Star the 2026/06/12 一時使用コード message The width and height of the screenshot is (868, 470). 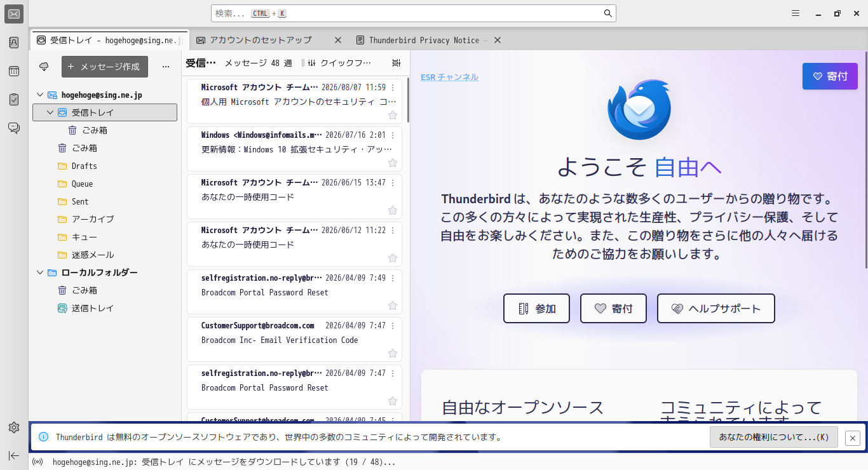pyautogui.click(x=393, y=258)
